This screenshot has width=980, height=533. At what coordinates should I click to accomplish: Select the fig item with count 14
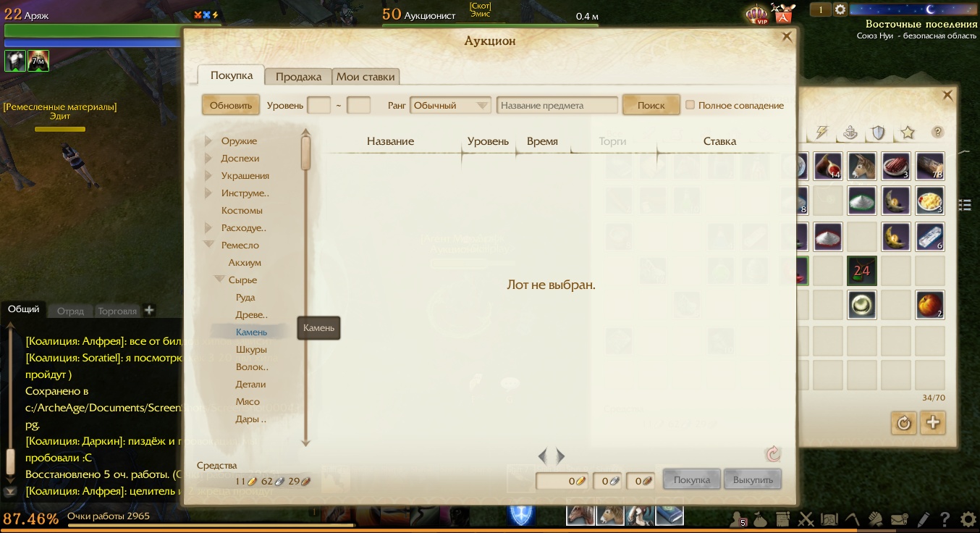(827, 166)
